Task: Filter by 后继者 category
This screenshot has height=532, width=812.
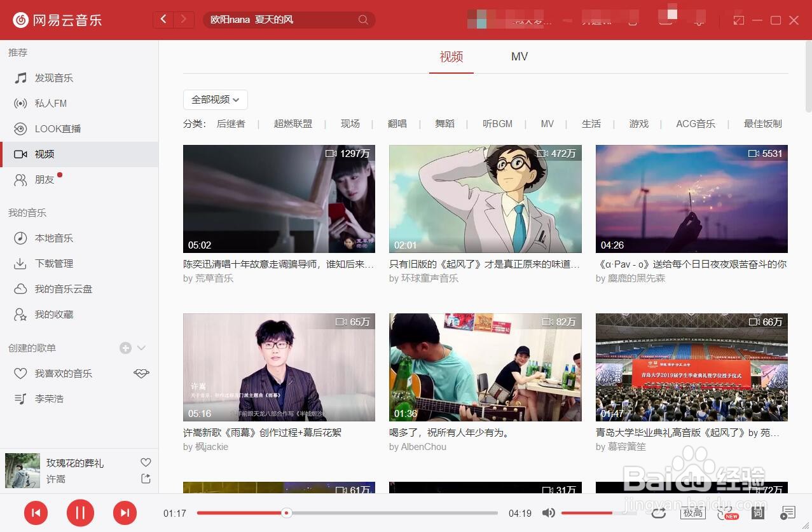Action: tap(231, 124)
